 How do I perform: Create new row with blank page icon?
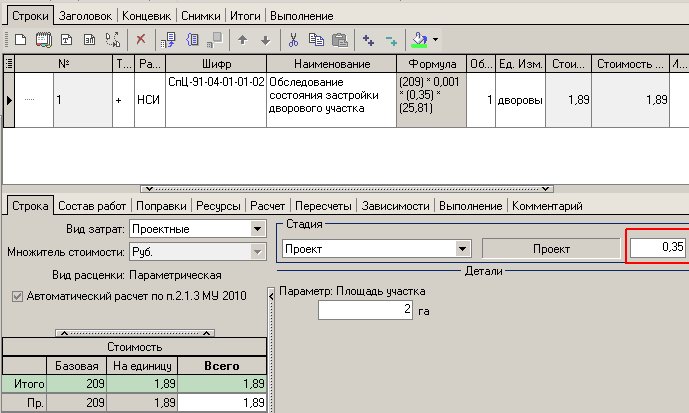pos(20,40)
